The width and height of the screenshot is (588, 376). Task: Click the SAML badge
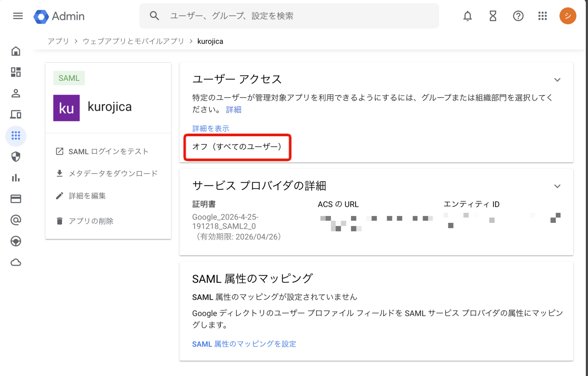tap(69, 78)
